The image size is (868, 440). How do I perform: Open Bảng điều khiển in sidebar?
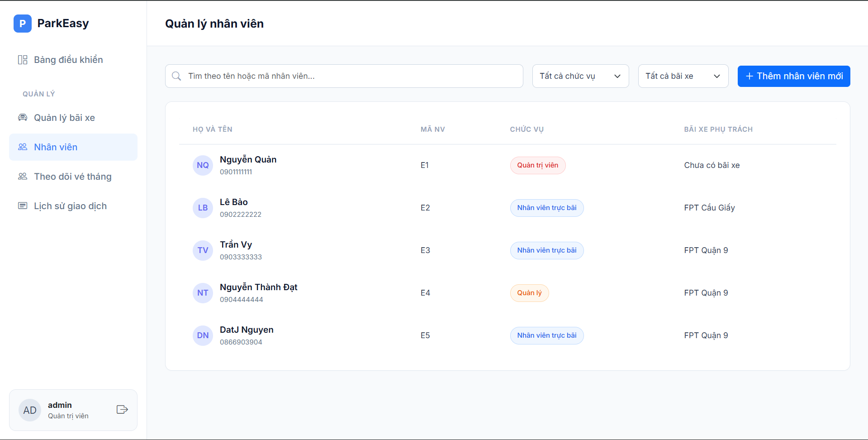point(68,60)
